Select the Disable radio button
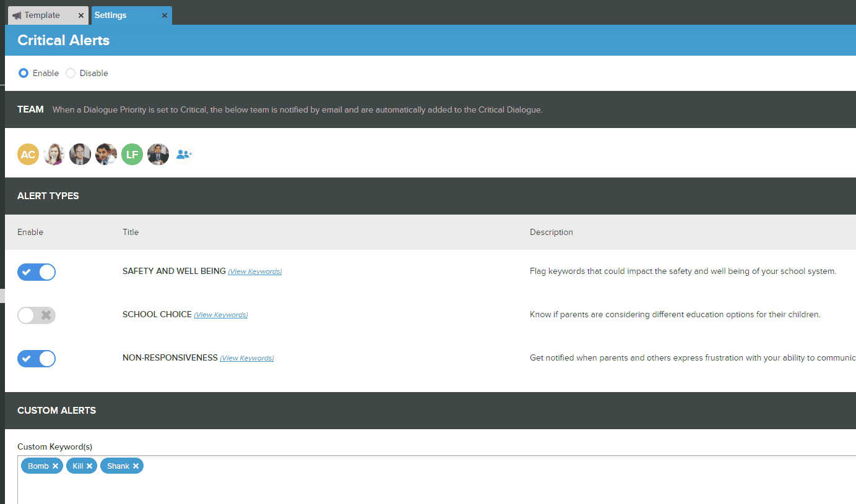 (x=71, y=73)
